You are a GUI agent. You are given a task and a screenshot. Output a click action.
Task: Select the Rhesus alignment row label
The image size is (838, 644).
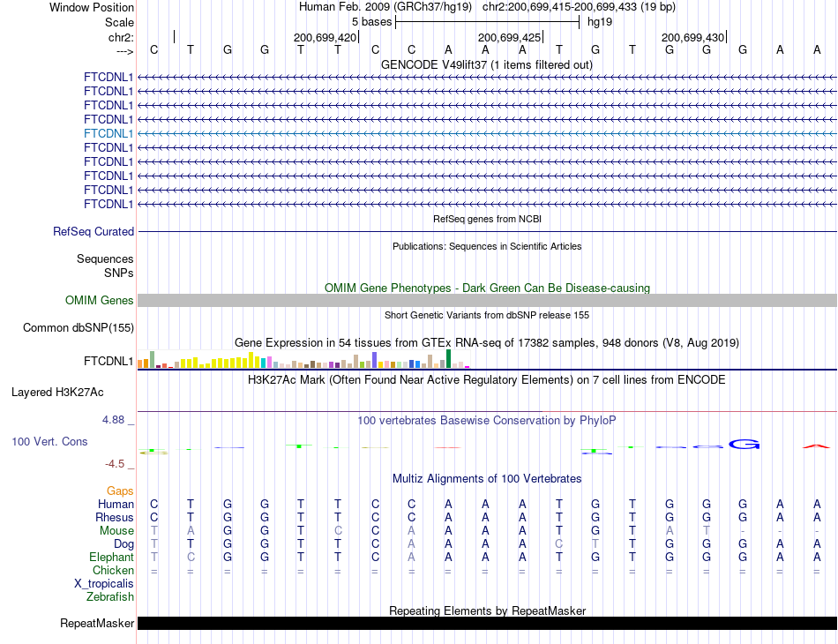115,517
